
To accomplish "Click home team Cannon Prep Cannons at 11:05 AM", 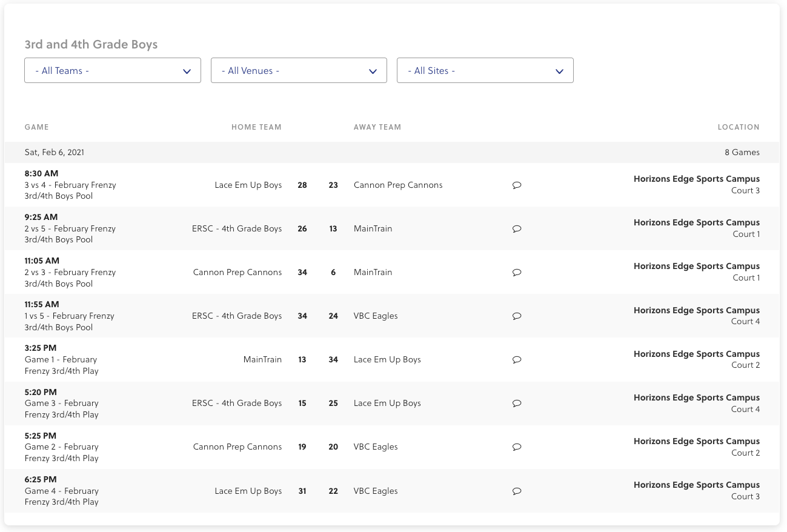I will (x=237, y=272).
